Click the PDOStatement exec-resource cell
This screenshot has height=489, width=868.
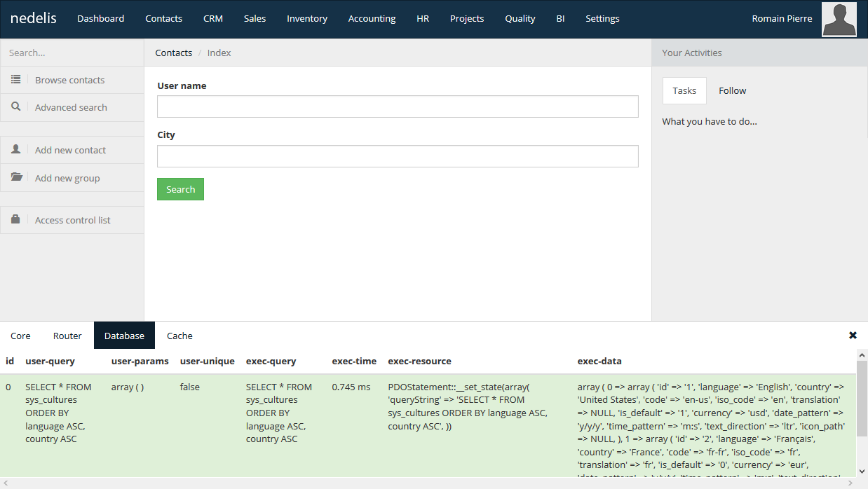coord(468,406)
